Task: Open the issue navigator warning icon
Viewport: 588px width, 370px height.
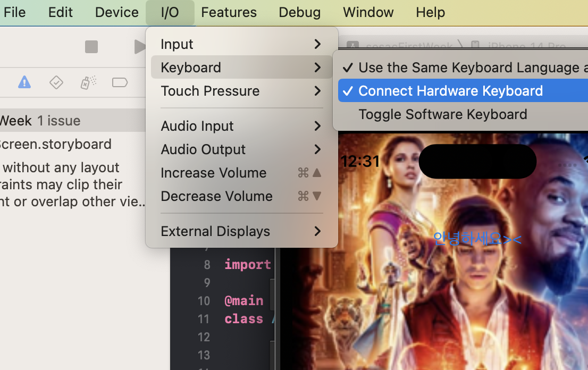Action: [24, 82]
